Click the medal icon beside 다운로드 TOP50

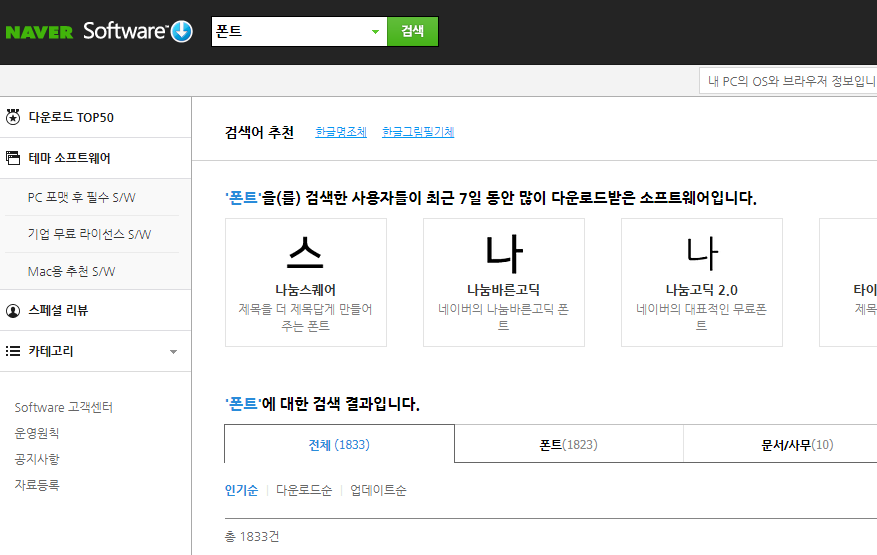[13, 117]
